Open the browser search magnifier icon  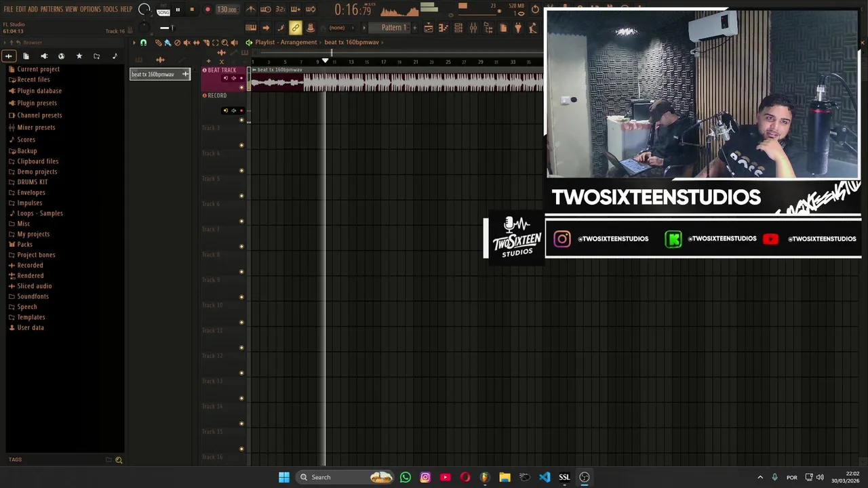tap(119, 460)
